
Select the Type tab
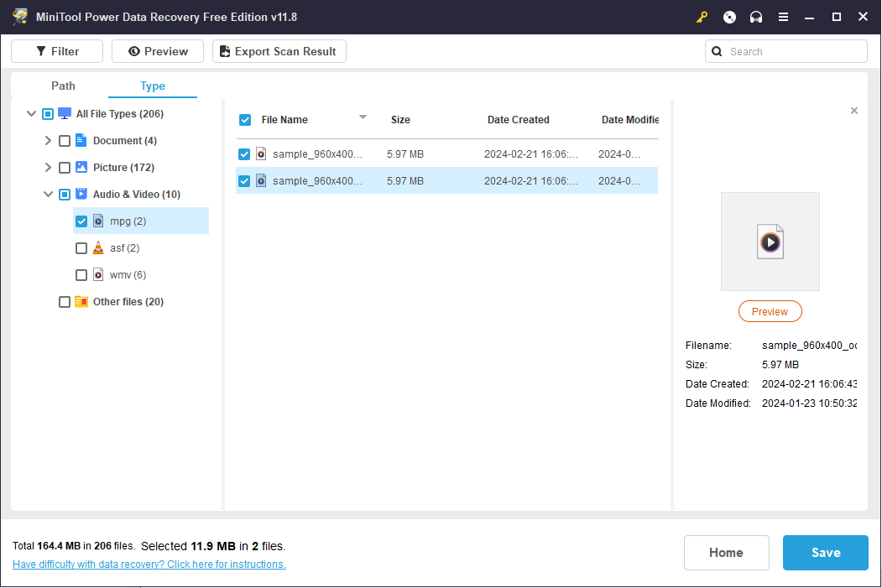(x=153, y=86)
